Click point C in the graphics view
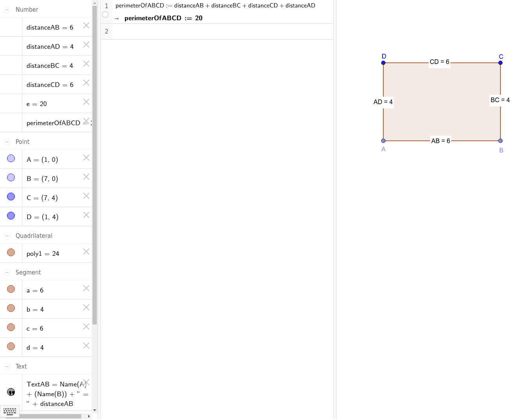Viewport: 518px width, 420px height. [x=500, y=62]
